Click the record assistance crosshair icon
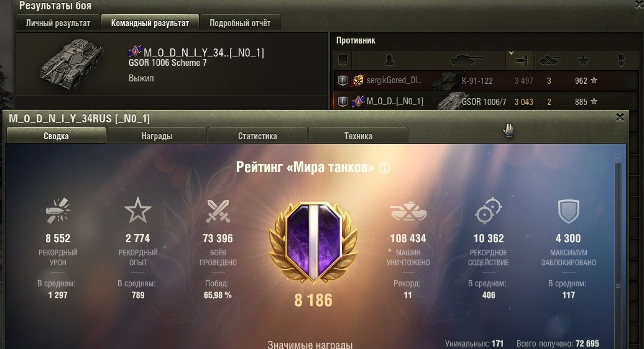 click(489, 211)
